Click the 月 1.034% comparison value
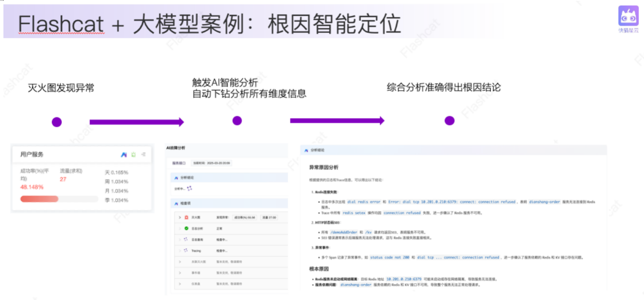 pos(117,191)
